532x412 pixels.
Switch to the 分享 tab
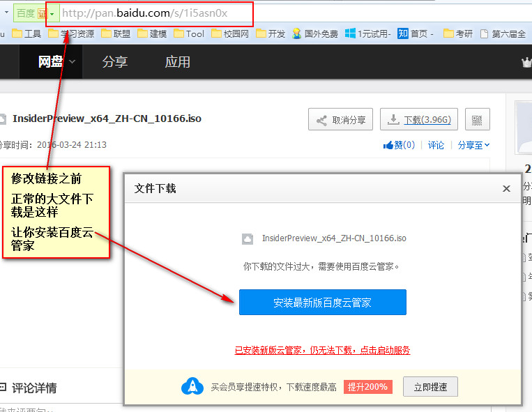(x=114, y=62)
